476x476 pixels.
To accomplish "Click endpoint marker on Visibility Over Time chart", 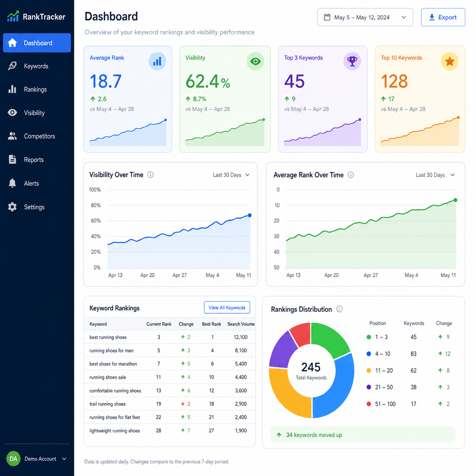I will pos(250,215).
